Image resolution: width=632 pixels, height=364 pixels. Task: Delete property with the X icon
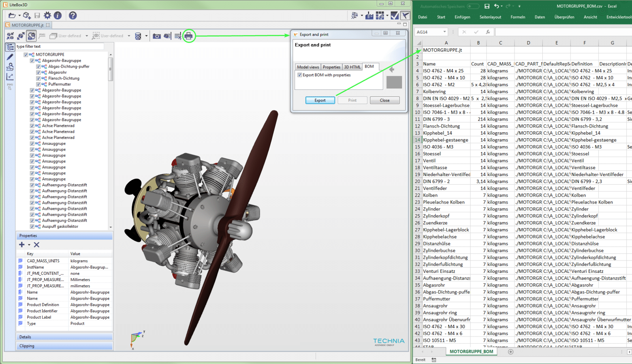[36, 245]
